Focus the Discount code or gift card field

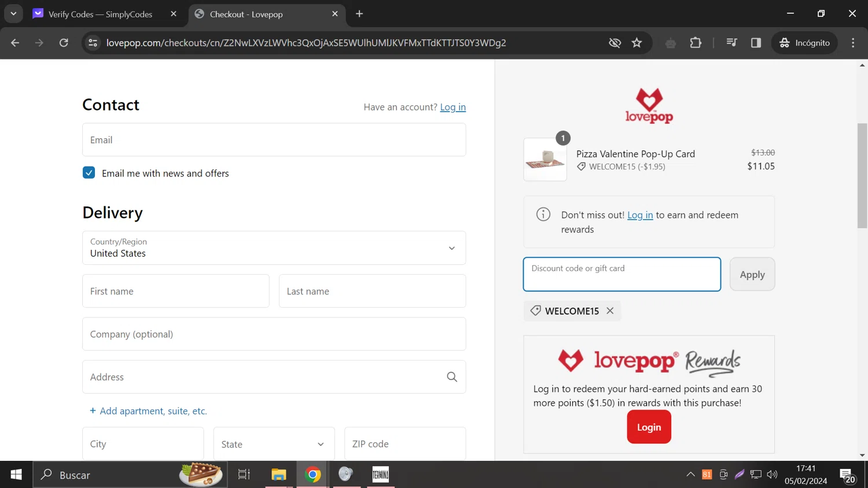[622, 274]
